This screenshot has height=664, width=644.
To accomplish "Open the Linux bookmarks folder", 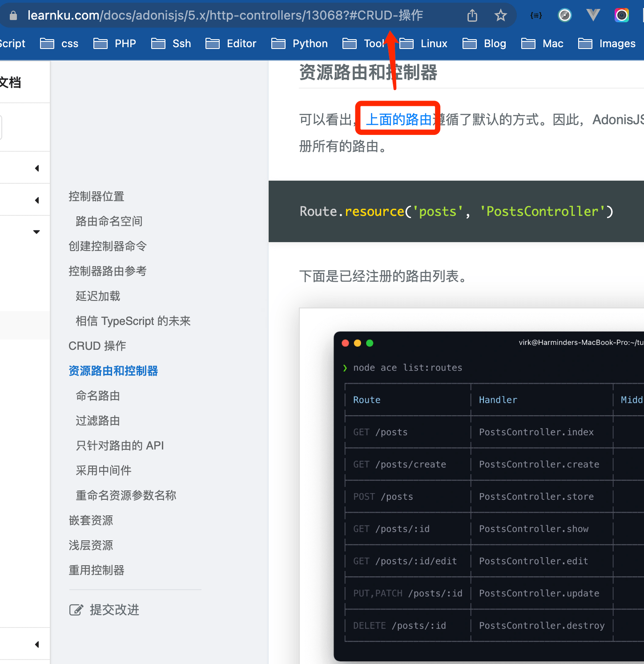I will click(x=423, y=44).
